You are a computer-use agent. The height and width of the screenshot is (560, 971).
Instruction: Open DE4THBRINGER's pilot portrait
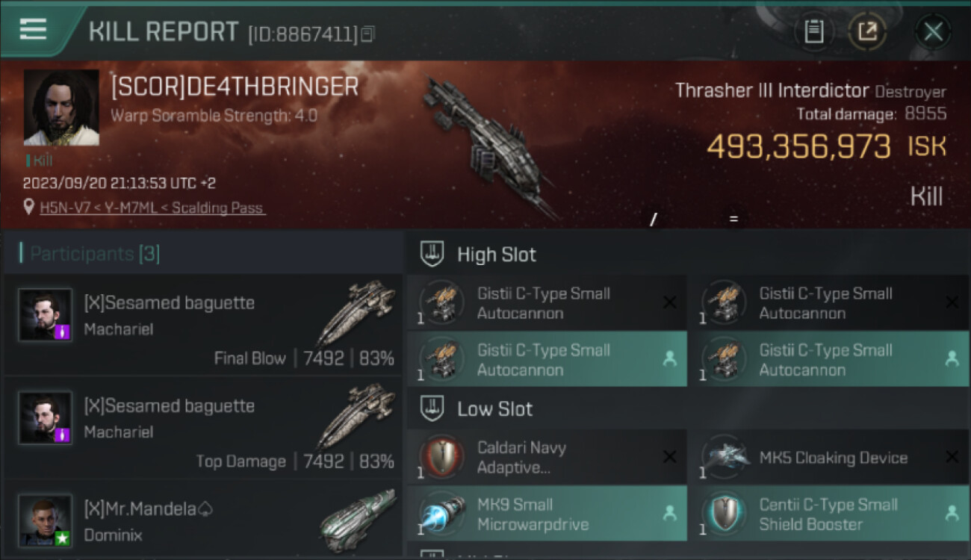(61, 108)
